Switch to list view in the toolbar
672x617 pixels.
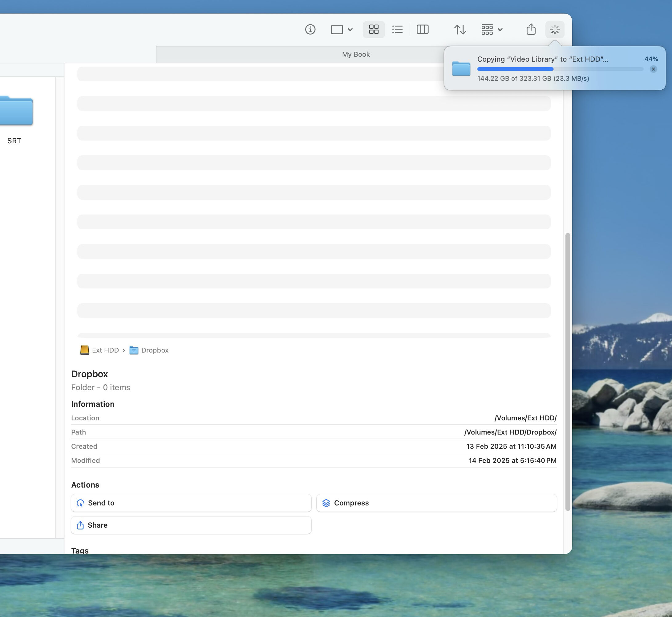point(397,29)
